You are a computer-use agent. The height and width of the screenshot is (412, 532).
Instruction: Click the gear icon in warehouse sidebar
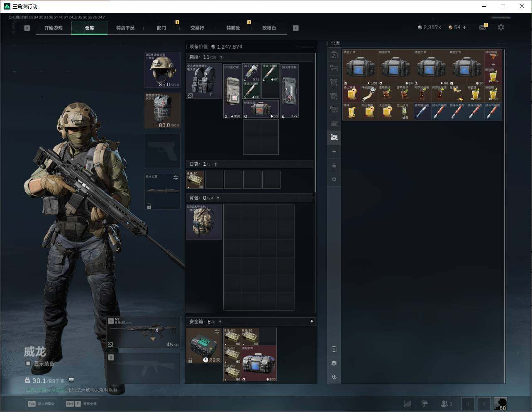[334, 179]
